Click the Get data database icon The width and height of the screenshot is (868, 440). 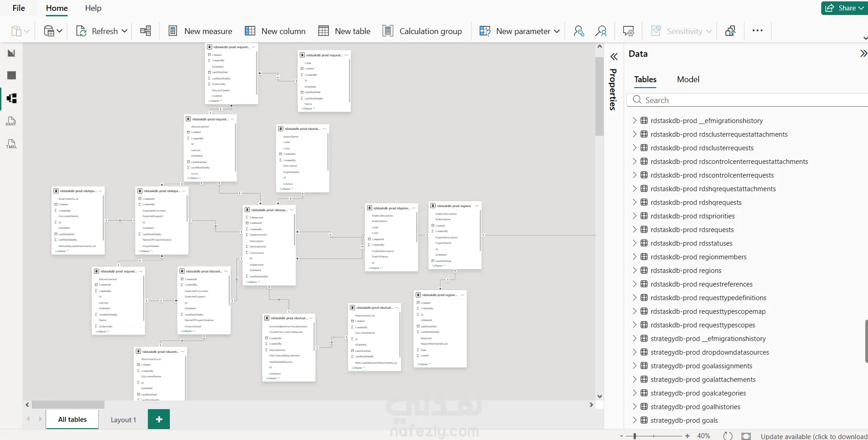pyautogui.click(x=49, y=31)
